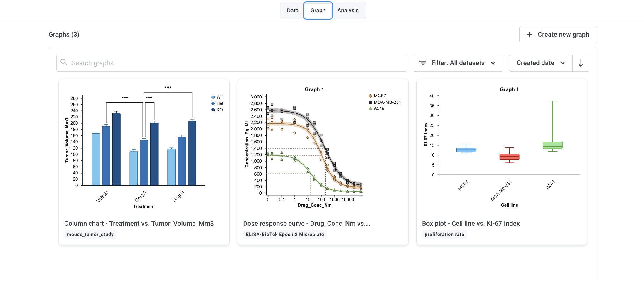Image resolution: width=644 pixels, height=282 pixels.
Task: Click the KO legend marker in column chart
Action: (213, 110)
